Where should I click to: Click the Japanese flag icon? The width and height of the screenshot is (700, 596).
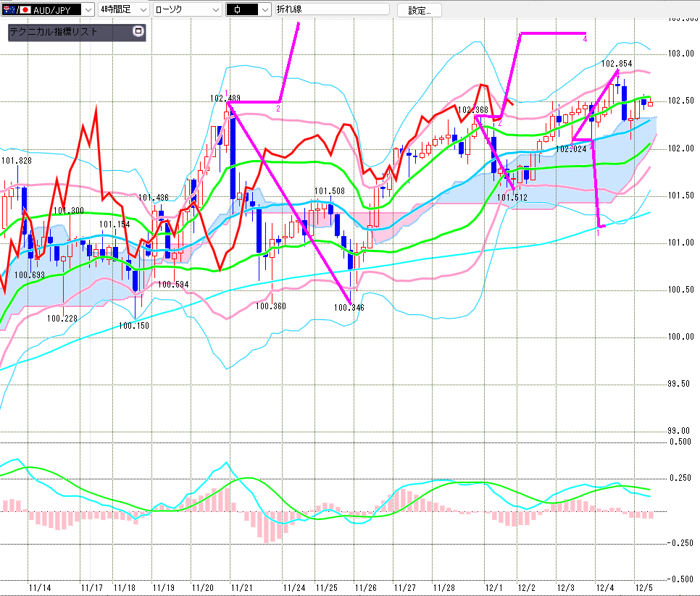point(25,10)
